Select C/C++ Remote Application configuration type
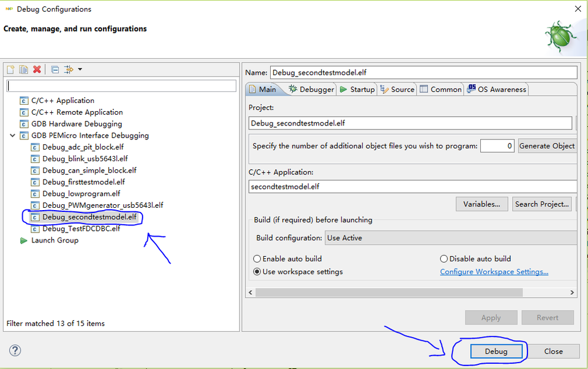Viewport: 588px width, 369px height. click(x=77, y=112)
